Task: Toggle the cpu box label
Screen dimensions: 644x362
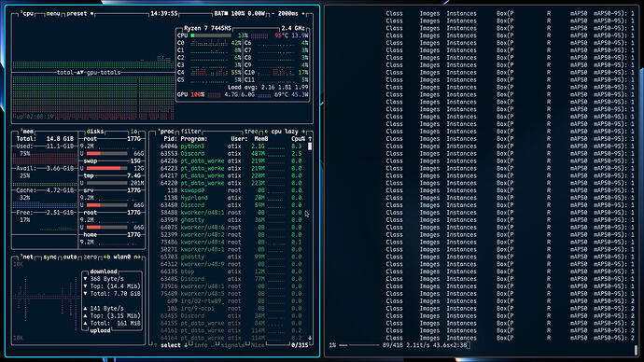Action: 28,14
